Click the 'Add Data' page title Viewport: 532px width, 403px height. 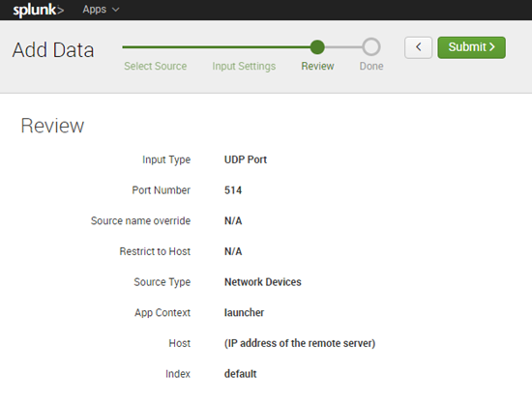53,50
